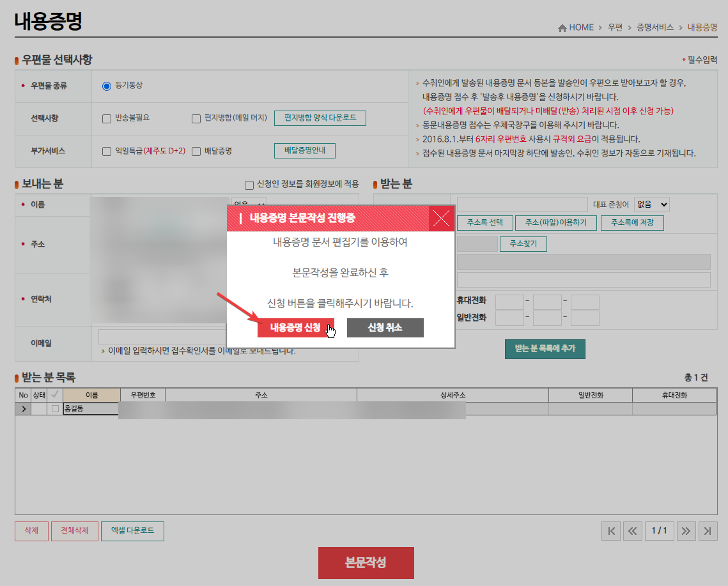Click the 신청 취소 button
The width and height of the screenshot is (728, 586).
tap(385, 328)
